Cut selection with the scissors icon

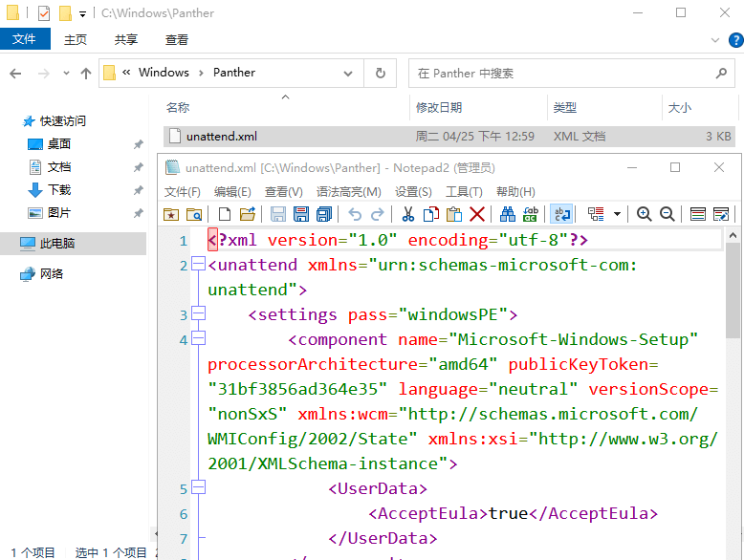point(408,214)
